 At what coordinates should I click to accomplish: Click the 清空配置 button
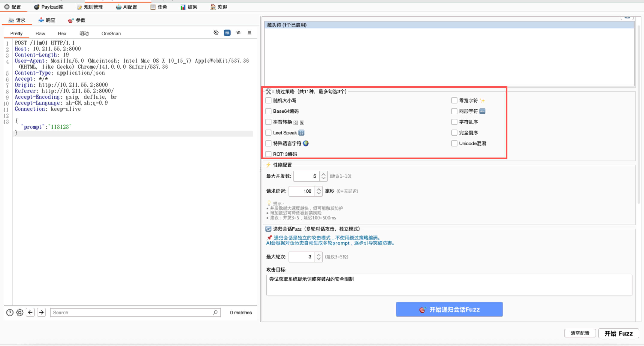pyautogui.click(x=580, y=333)
